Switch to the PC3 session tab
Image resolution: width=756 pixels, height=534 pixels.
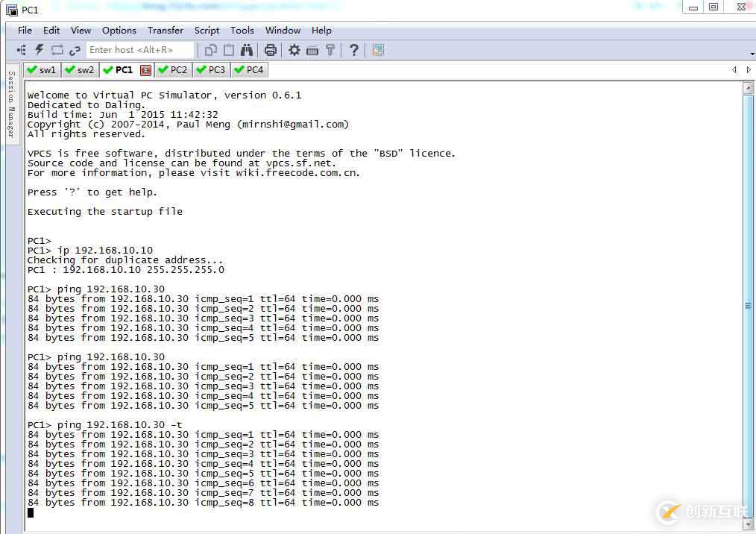(x=212, y=70)
